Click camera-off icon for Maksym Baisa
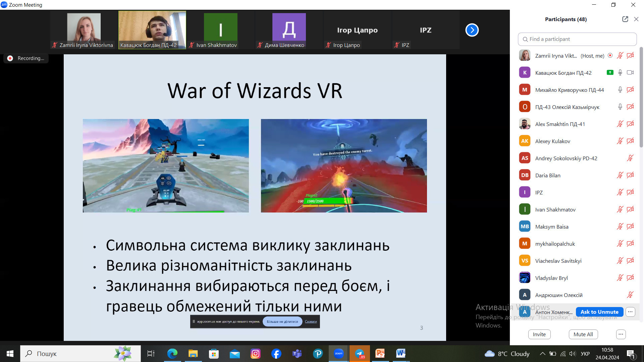The height and width of the screenshot is (362, 644). point(630,227)
